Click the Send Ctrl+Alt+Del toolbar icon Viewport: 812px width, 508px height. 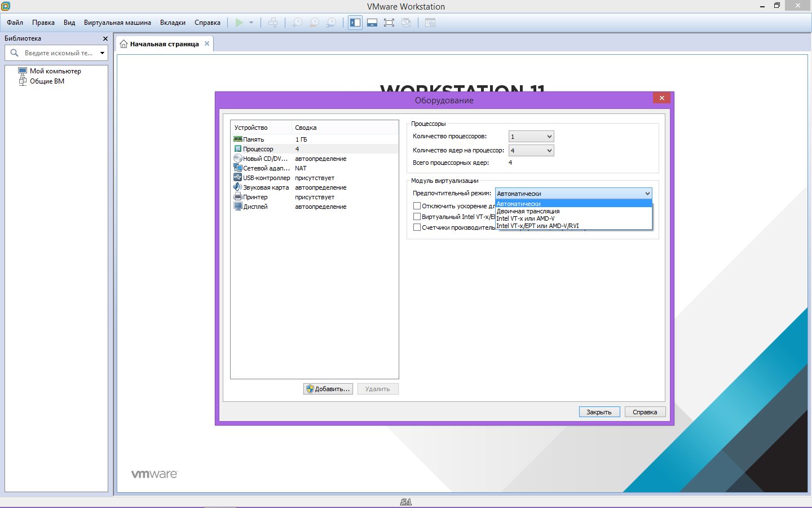[x=273, y=23]
